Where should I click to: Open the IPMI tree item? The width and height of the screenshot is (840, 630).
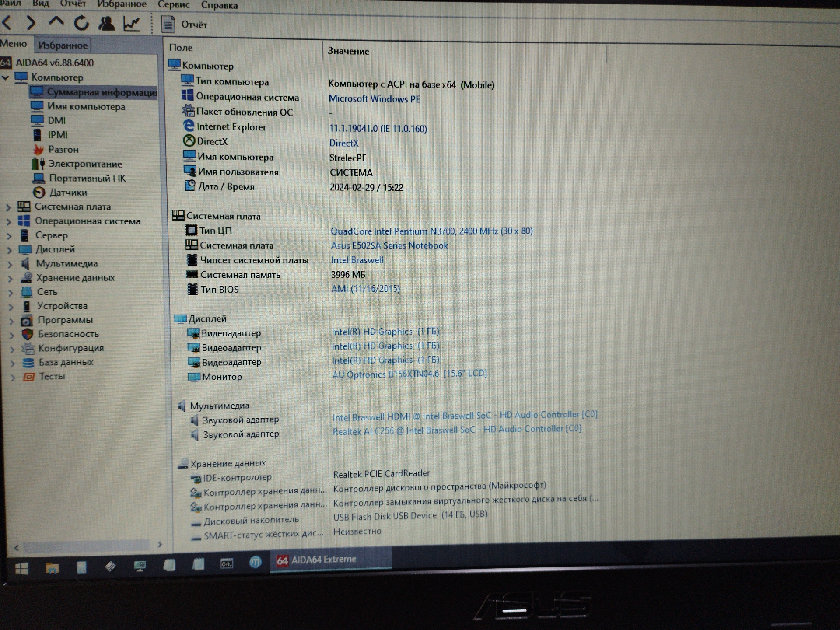pyautogui.click(x=57, y=135)
